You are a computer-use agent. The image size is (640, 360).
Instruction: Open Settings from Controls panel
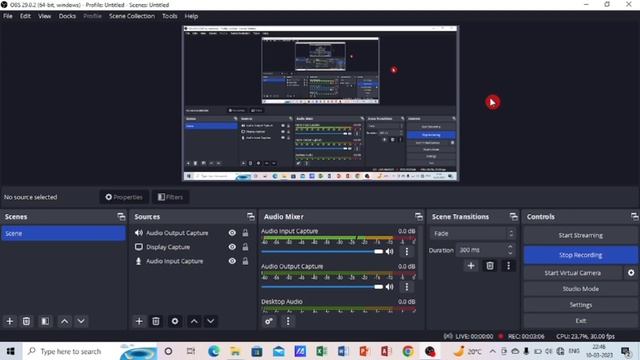click(x=580, y=304)
